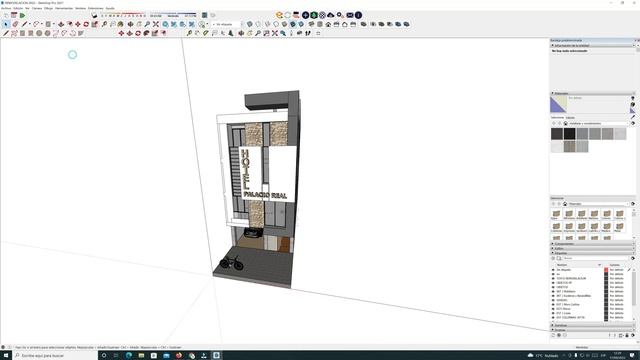Toggle visibility of EXT | Muro Cortina tag

553,304
